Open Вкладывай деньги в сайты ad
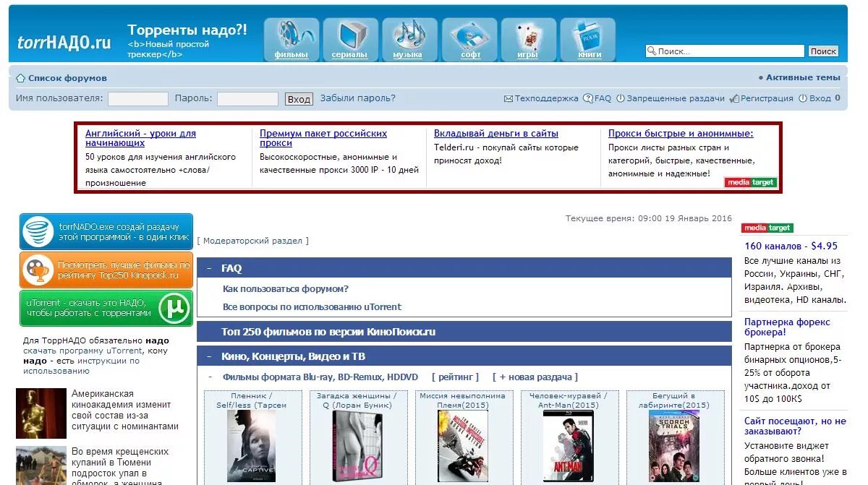868x485 pixels. pos(496,134)
